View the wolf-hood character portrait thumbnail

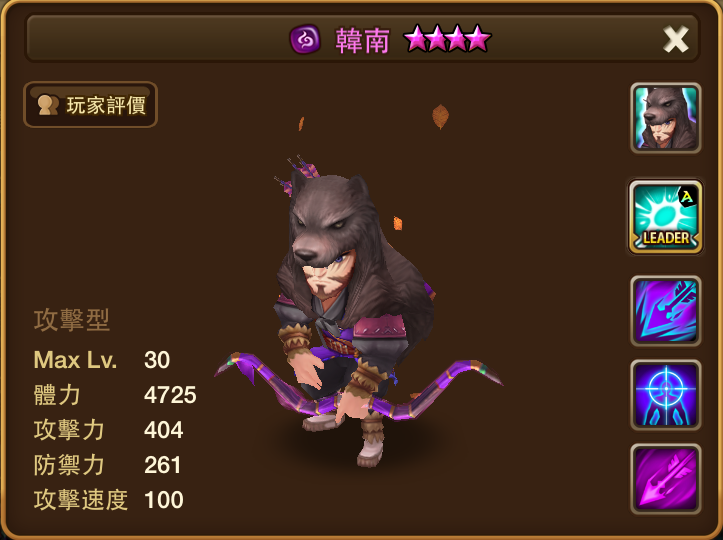coord(665,118)
